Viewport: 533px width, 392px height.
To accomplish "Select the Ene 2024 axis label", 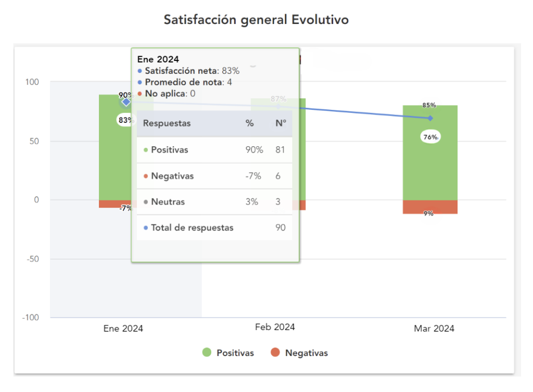I will tap(123, 328).
